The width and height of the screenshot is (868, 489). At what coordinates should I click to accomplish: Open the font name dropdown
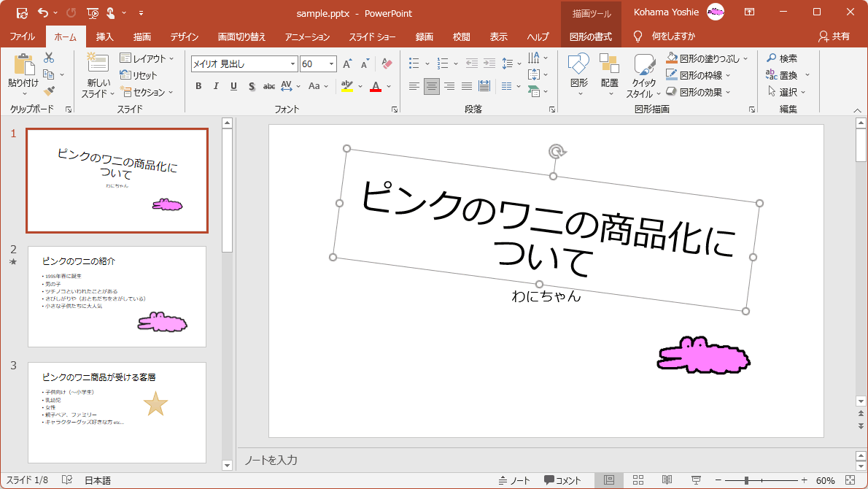coord(292,64)
